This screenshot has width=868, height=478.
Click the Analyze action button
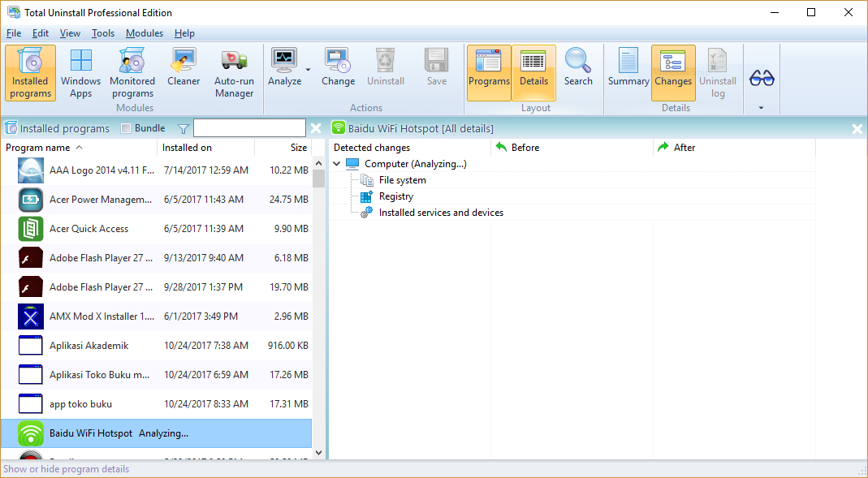(x=284, y=67)
